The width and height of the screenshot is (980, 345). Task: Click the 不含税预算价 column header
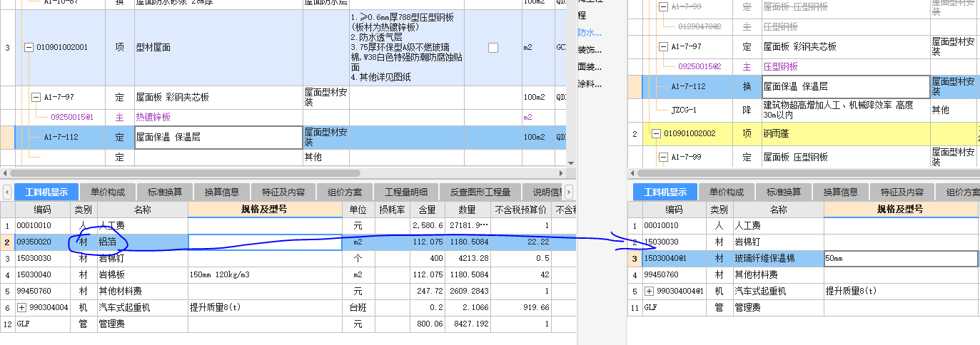pos(521,210)
